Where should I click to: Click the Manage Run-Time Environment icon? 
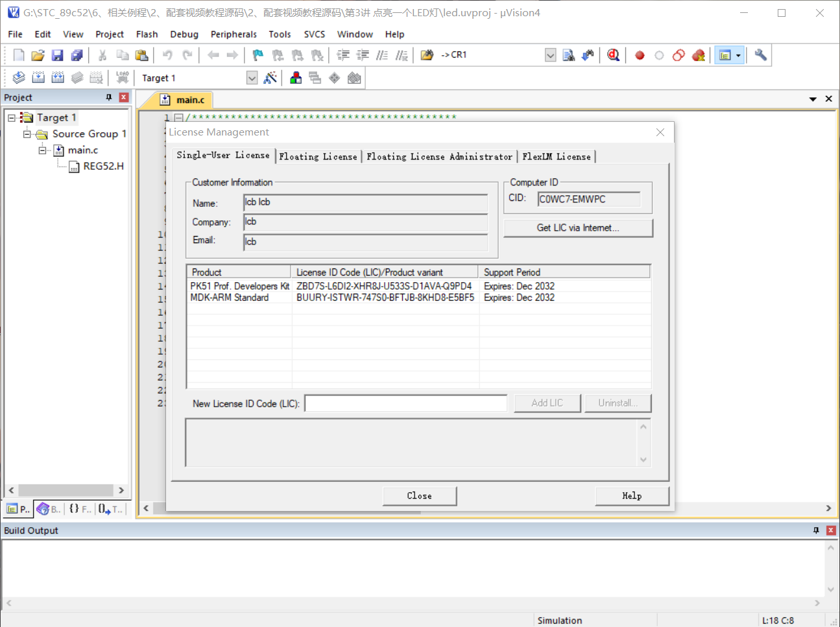click(335, 78)
